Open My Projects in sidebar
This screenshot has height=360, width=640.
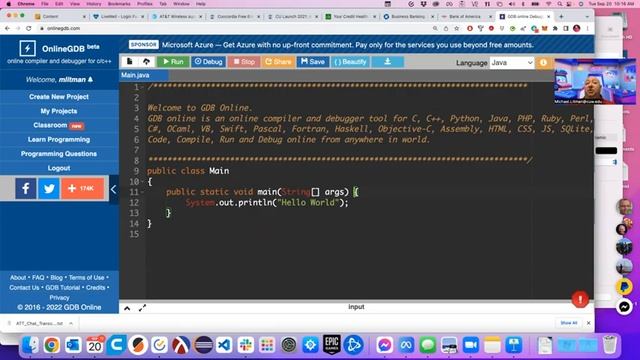59,111
